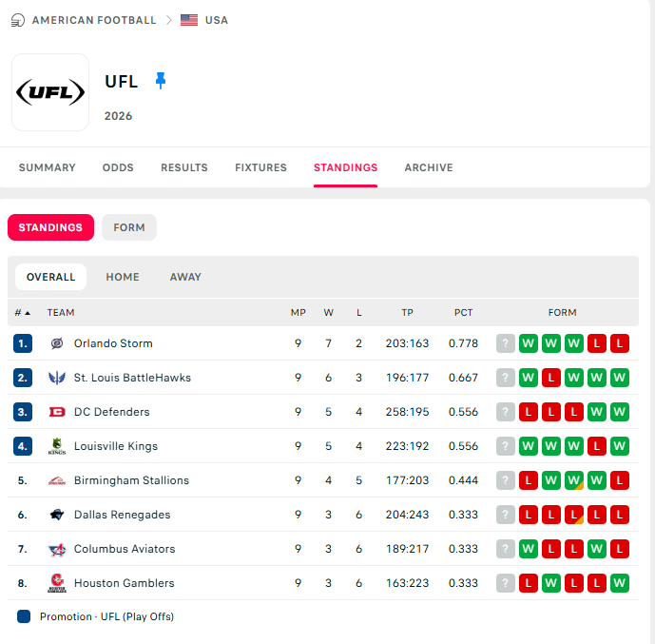The width and height of the screenshot is (655, 644).
Task: Click the Promotion - UFL (Play Offs) legend text
Action: (x=106, y=616)
